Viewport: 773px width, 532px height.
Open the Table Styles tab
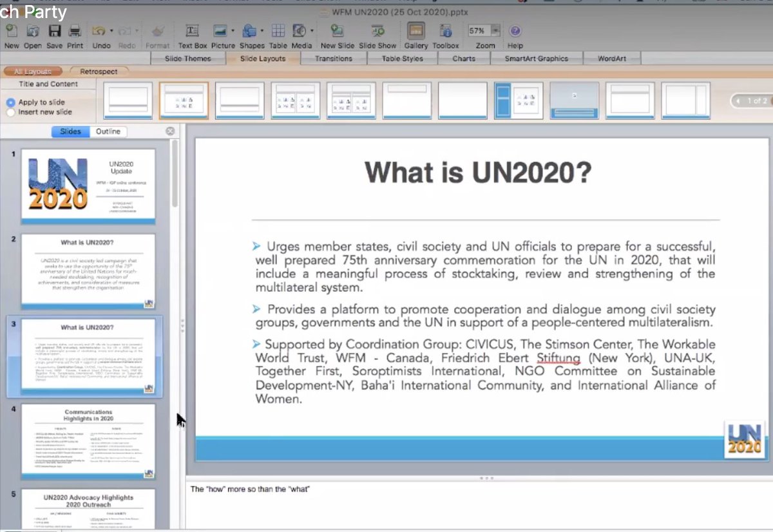click(x=403, y=59)
